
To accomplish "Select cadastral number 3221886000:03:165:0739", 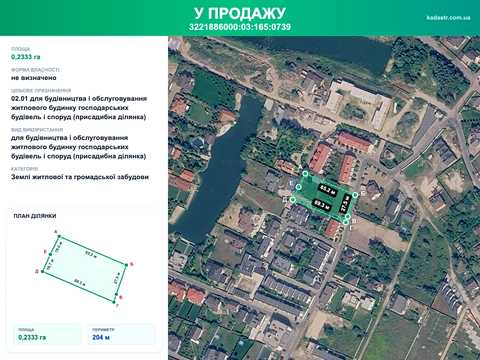I will pos(240,27).
